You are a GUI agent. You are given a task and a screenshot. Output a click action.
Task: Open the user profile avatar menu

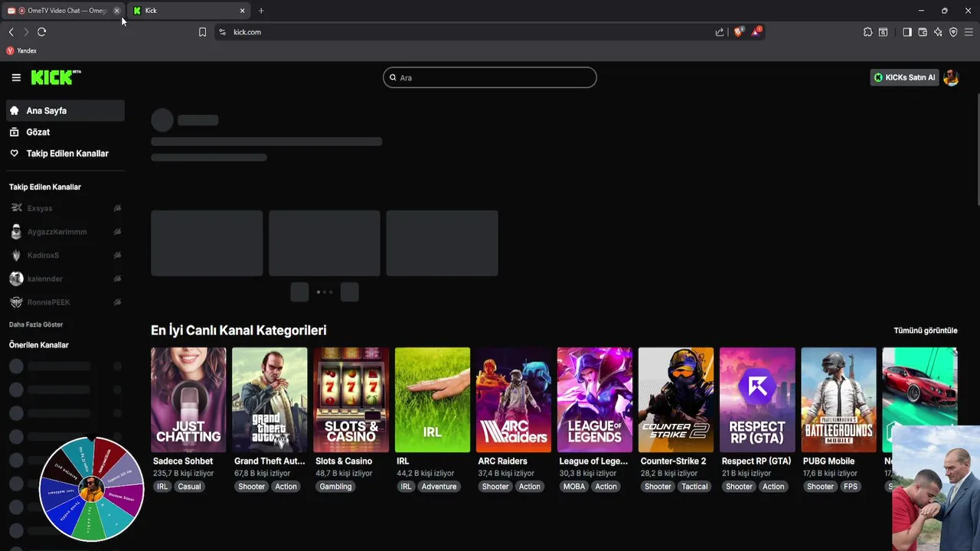pos(951,77)
